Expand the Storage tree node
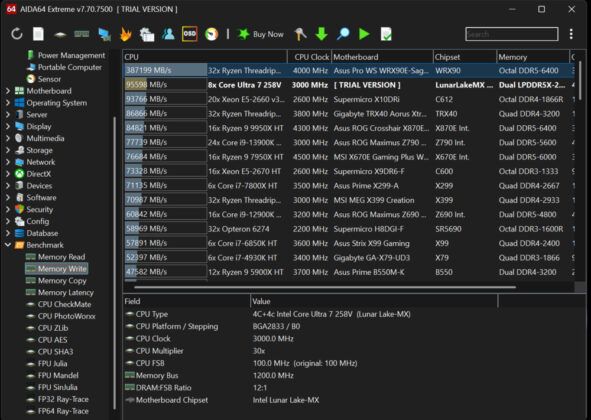The width and height of the screenshot is (591, 420). pos(8,150)
